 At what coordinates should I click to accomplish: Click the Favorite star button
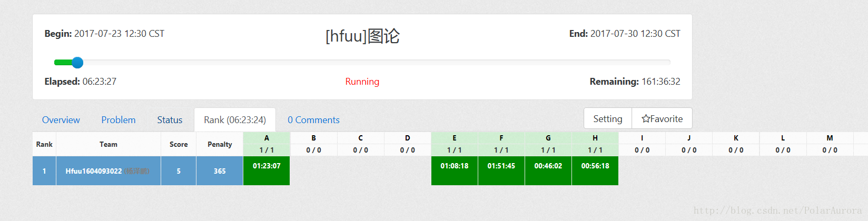click(x=662, y=118)
